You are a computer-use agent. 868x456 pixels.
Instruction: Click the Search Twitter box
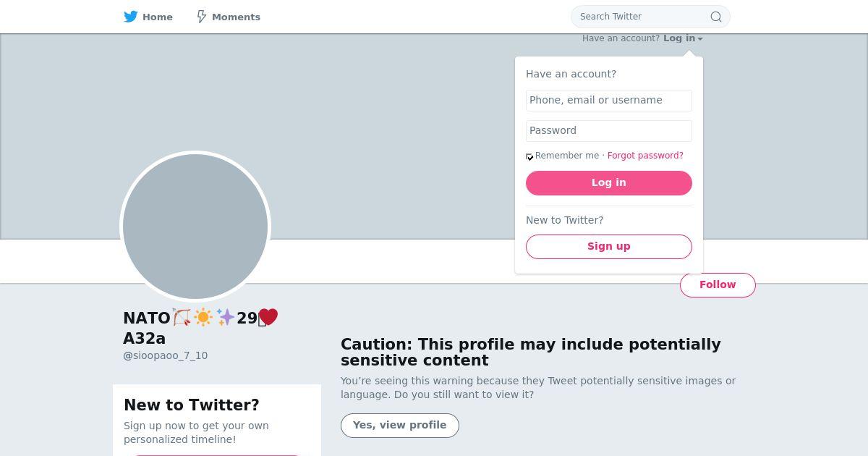(x=650, y=17)
